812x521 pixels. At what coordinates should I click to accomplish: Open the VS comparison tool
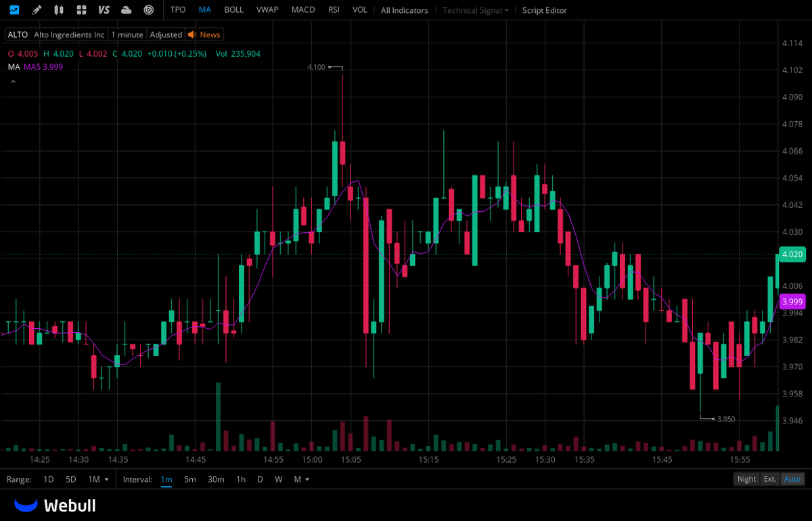coord(104,10)
